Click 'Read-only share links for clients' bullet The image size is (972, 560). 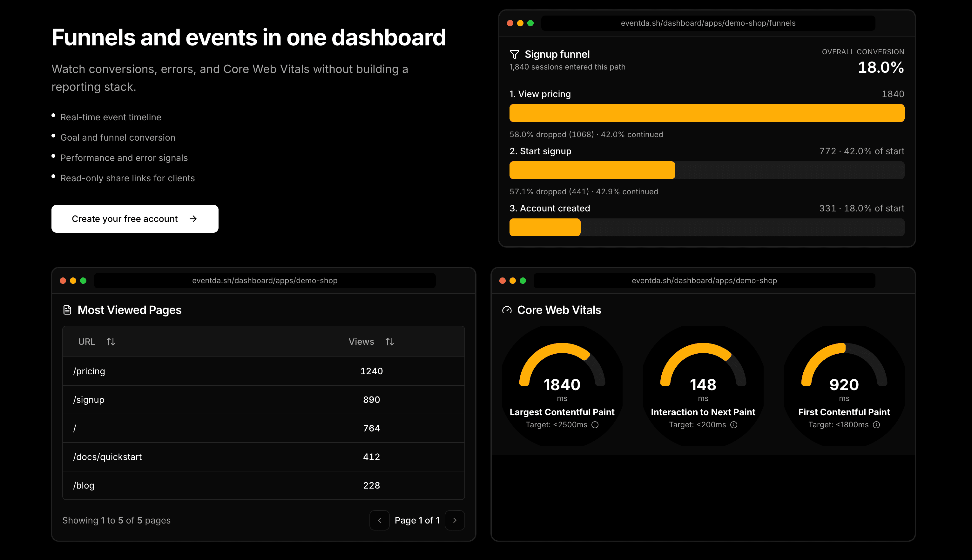[x=127, y=178]
